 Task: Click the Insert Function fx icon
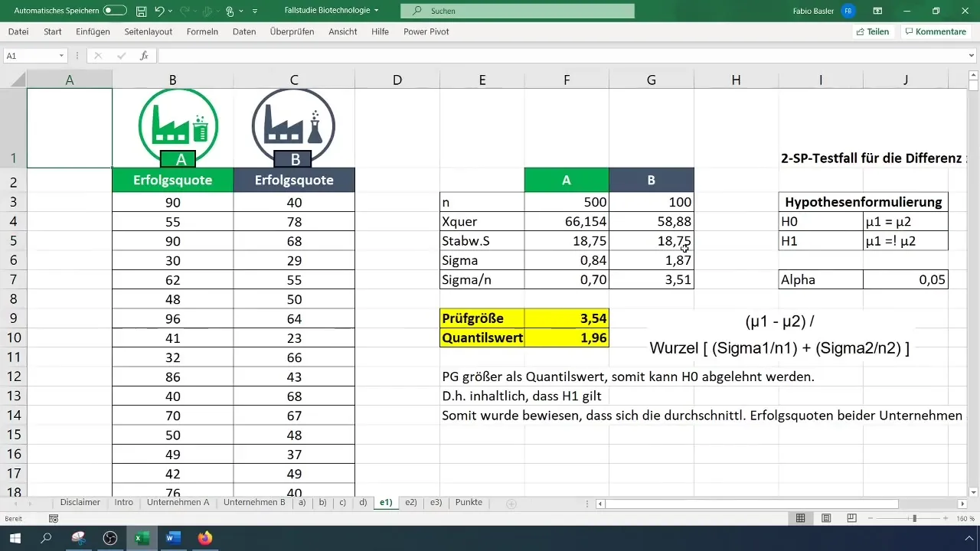144,56
